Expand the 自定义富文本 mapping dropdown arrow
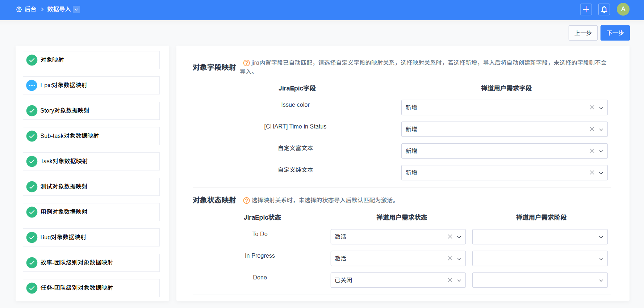This screenshot has width=644, height=308. click(601, 151)
